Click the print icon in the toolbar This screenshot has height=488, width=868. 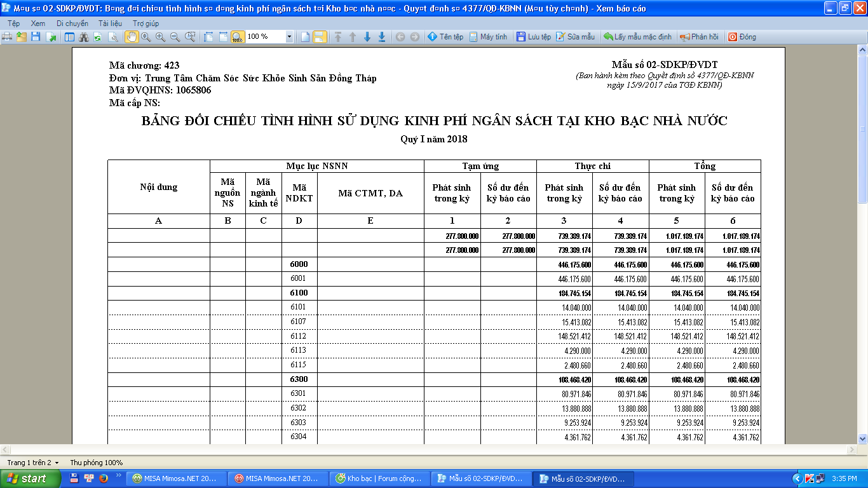tap(7, 37)
